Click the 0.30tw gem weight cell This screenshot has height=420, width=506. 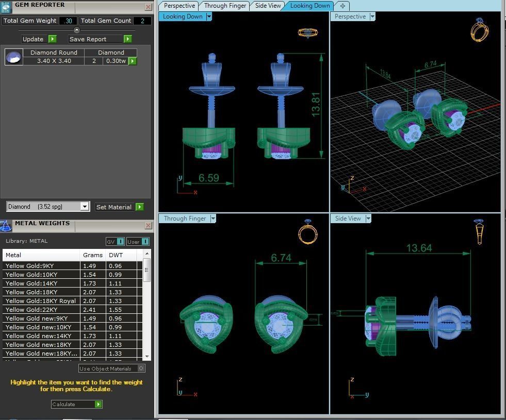click(116, 61)
